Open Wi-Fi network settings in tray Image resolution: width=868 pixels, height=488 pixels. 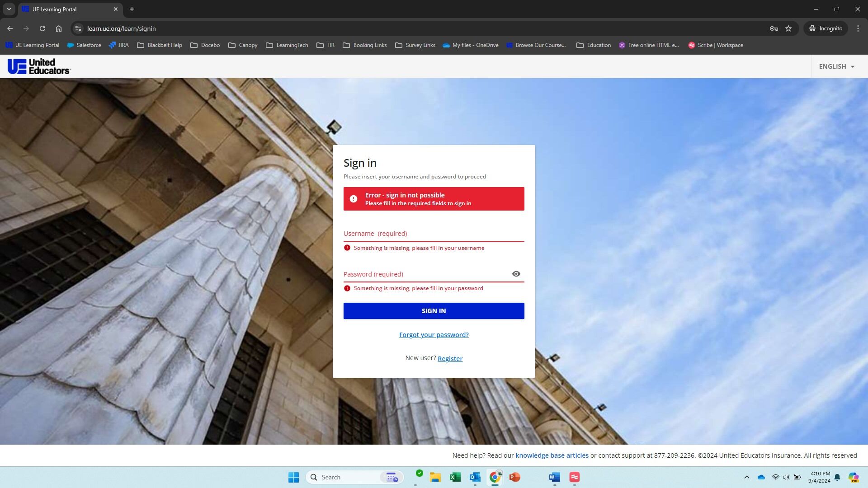(x=775, y=477)
